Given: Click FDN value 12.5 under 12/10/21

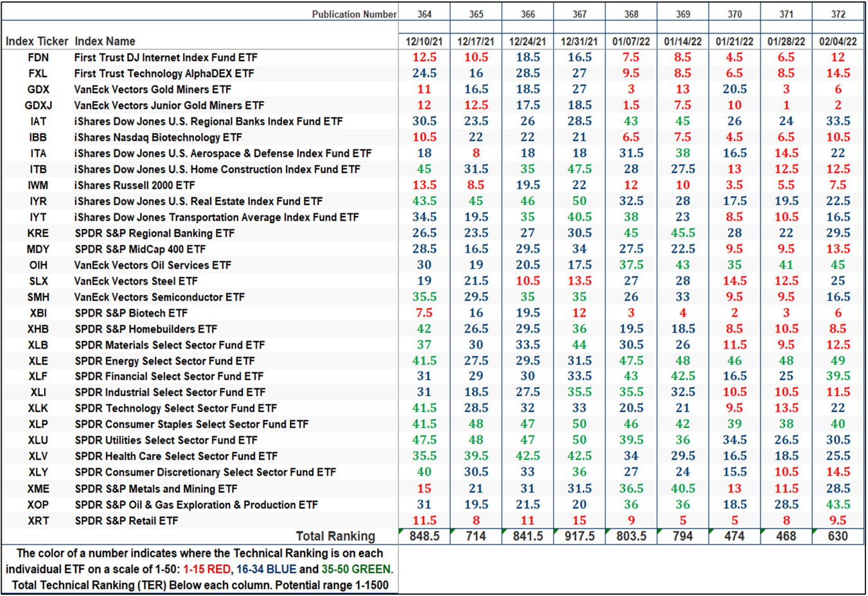Looking at the screenshot, I should 424,57.
